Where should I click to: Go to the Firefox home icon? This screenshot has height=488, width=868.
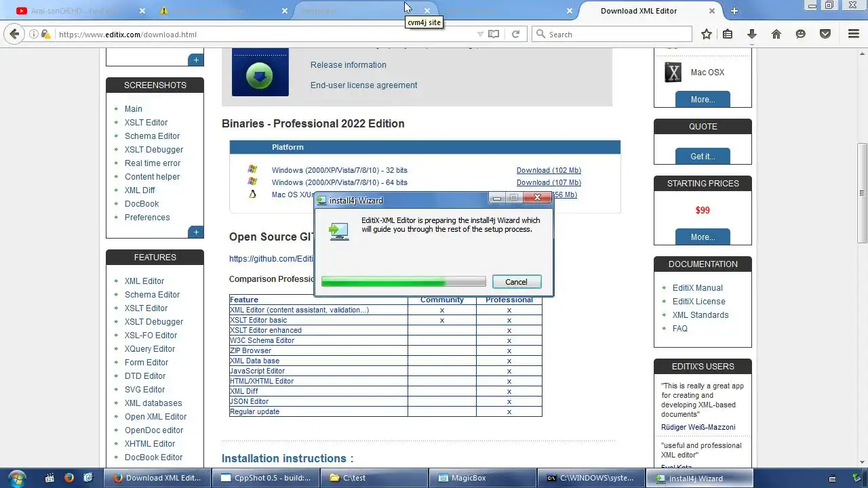coord(776,34)
